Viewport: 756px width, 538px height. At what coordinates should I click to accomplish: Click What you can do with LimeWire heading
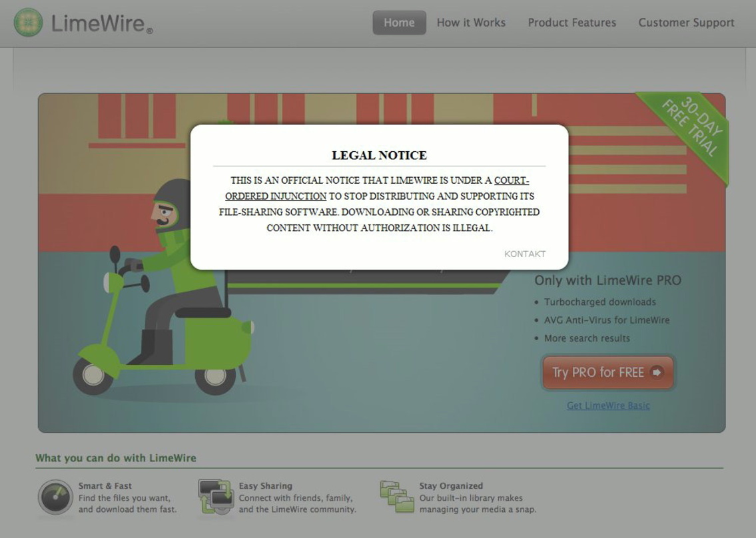click(x=116, y=458)
